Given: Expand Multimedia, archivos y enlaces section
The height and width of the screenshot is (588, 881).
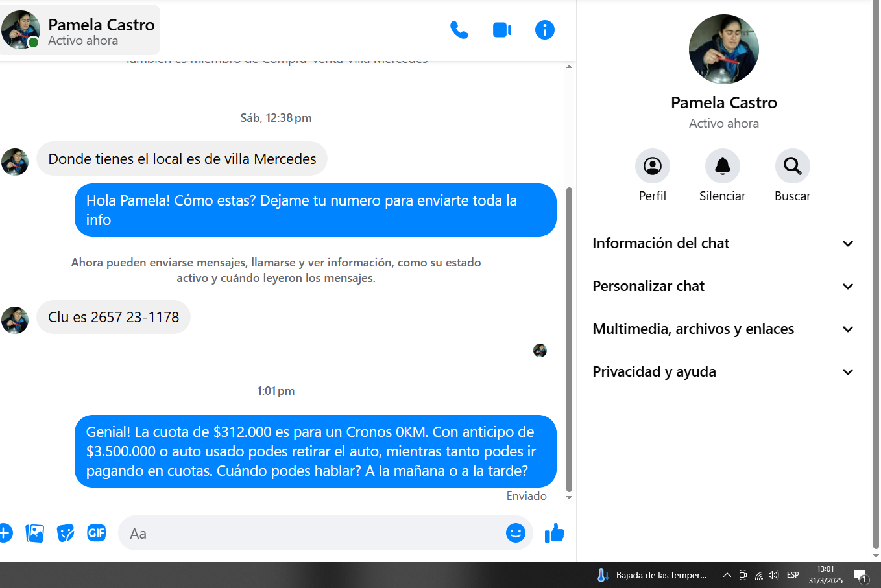Looking at the screenshot, I should coord(723,329).
